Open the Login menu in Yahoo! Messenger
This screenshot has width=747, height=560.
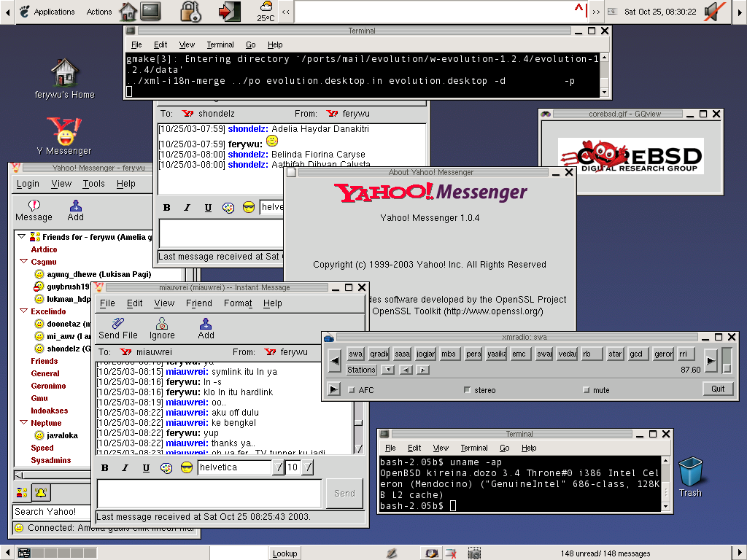[x=28, y=183]
